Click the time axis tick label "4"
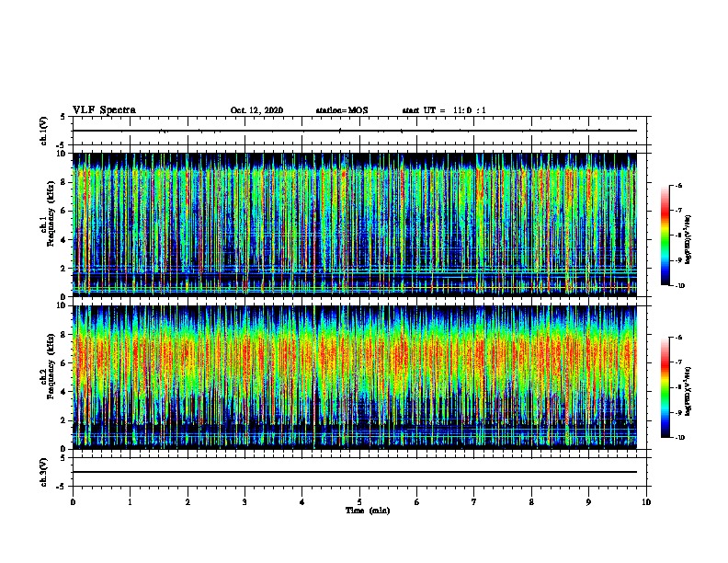The image size is (728, 563). tap(302, 502)
